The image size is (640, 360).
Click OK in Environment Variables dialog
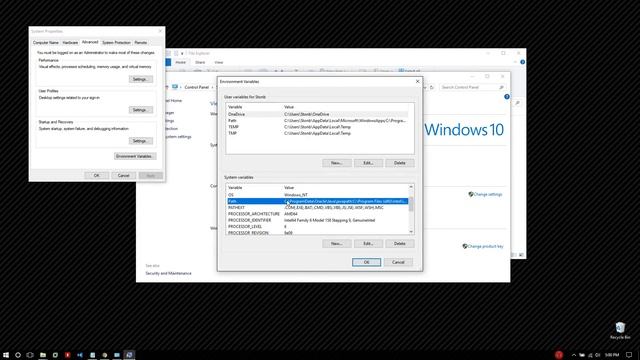(367, 262)
